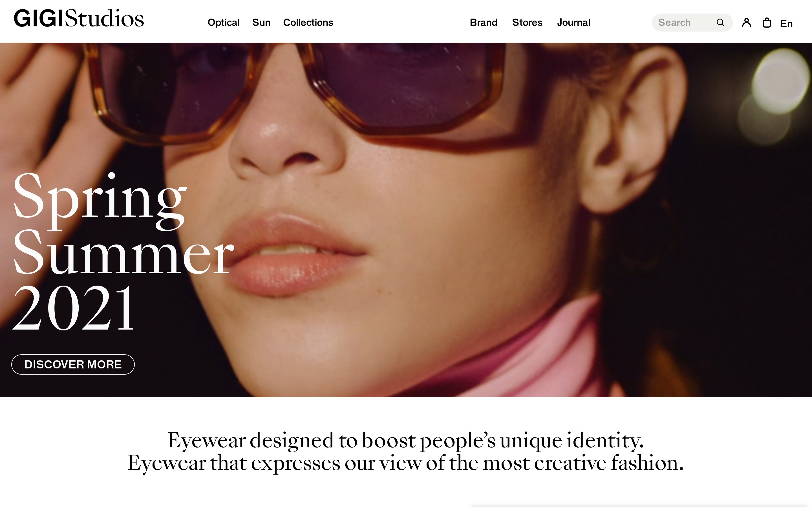Click the Studios part of the logo
Image resolution: width=812 pixels, height=507 pixels.
tap(104, 18)
